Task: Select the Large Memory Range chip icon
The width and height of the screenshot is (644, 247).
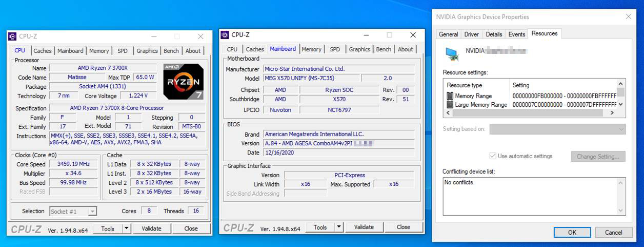Action: [450, 105]
